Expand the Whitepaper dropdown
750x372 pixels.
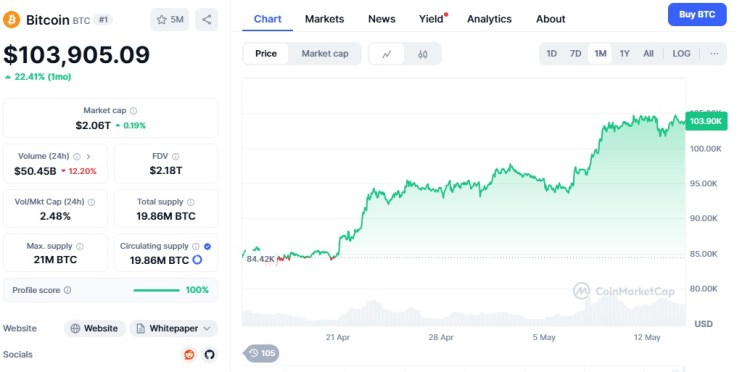coord(174,328)
